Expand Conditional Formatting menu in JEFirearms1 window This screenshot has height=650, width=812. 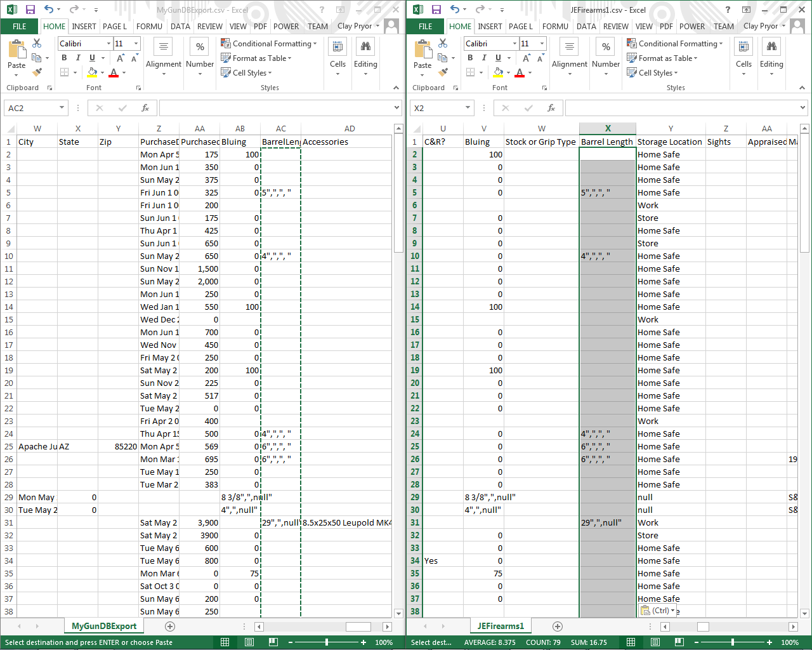click(674, 44)
